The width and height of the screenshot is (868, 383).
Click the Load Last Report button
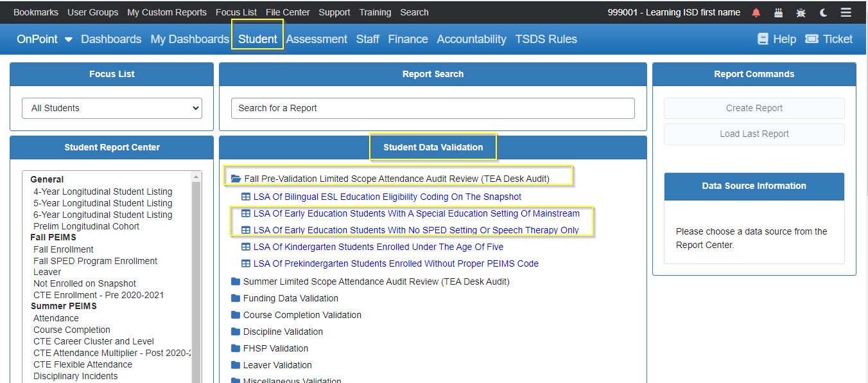pyautogui.click(x=754, y=134)
